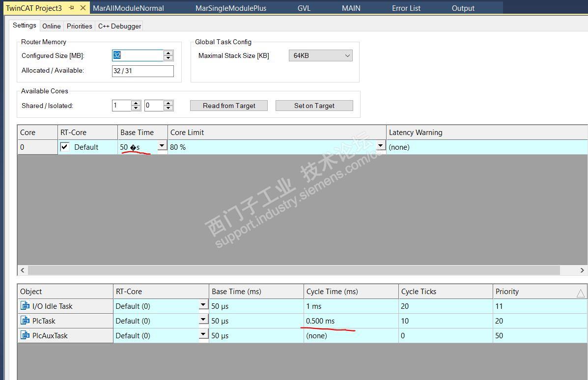Click the Latency Warning column header
This screenshot has width=588, height=380.
487,132
